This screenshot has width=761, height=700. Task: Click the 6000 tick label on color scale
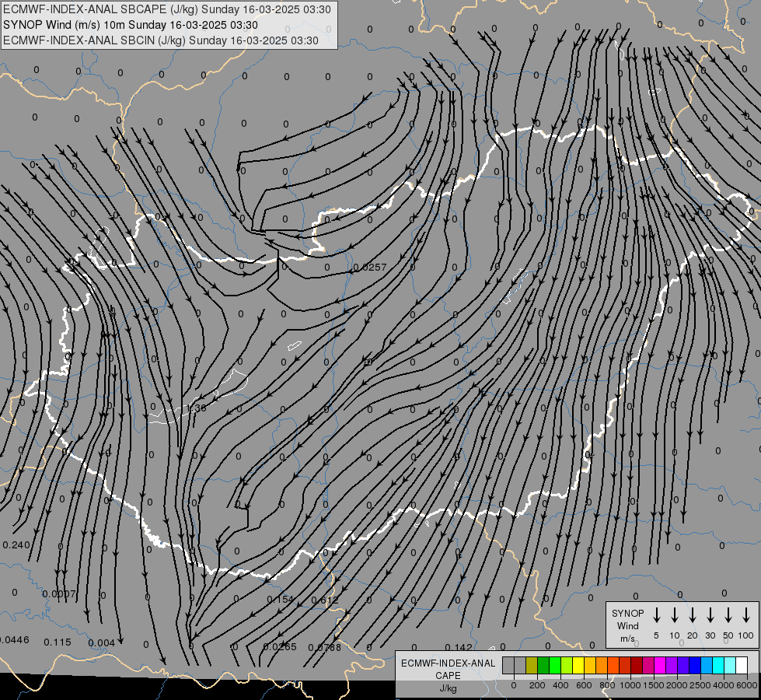(x=747, y=685)
